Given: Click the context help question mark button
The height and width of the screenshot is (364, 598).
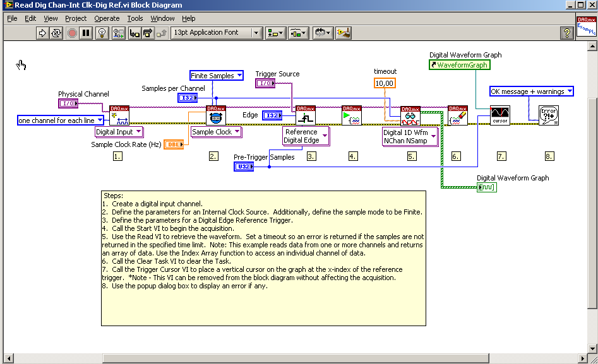Looking at the screenshot, I should point(566,33).
